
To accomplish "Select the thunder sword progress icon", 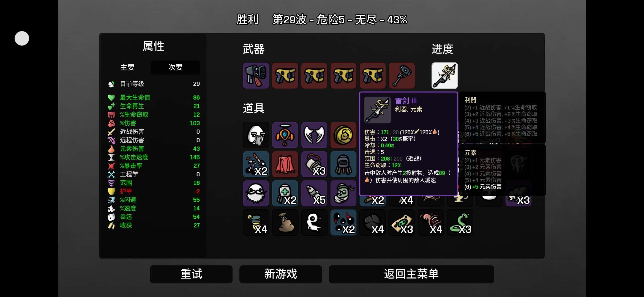I will point(444,76).
